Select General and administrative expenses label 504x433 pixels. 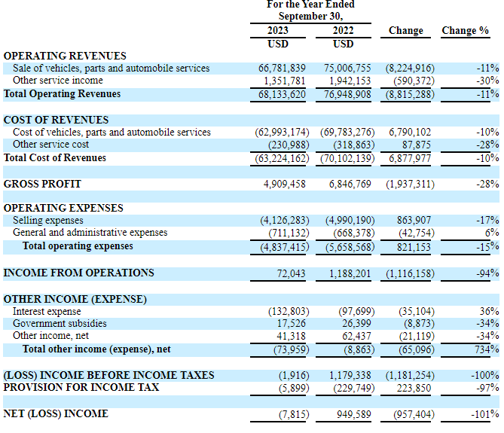click(90, 233)
